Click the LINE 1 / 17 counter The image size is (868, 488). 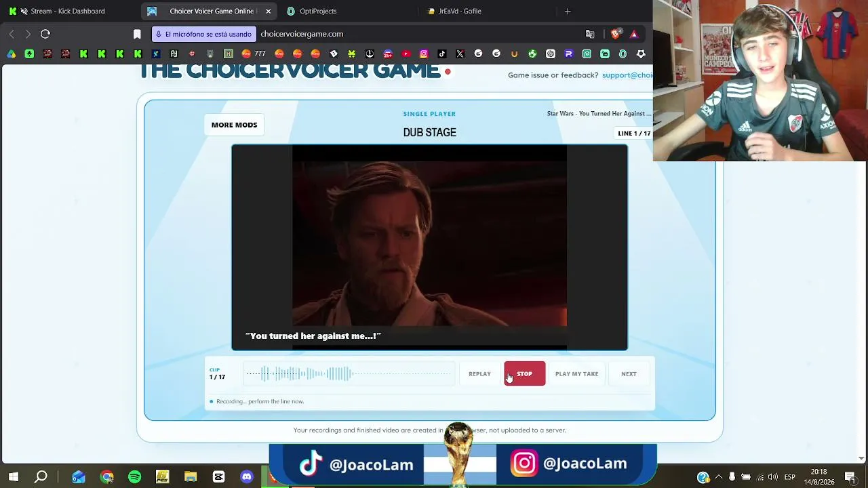click(634, 134)
